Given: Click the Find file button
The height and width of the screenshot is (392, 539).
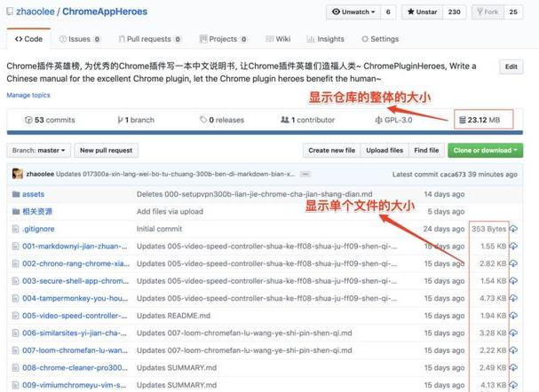Looking at the screenshot, I should coord(426,151).
